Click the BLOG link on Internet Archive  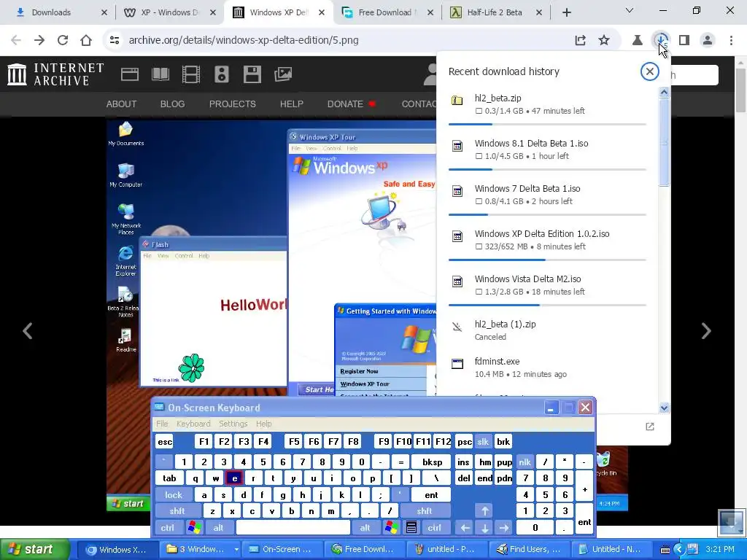(172, 104)
